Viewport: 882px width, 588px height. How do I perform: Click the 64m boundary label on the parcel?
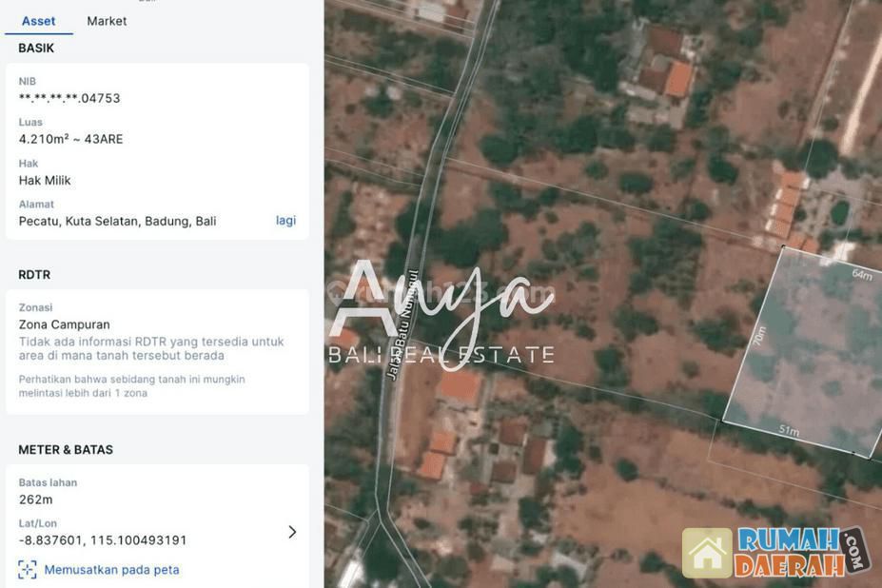861,275
